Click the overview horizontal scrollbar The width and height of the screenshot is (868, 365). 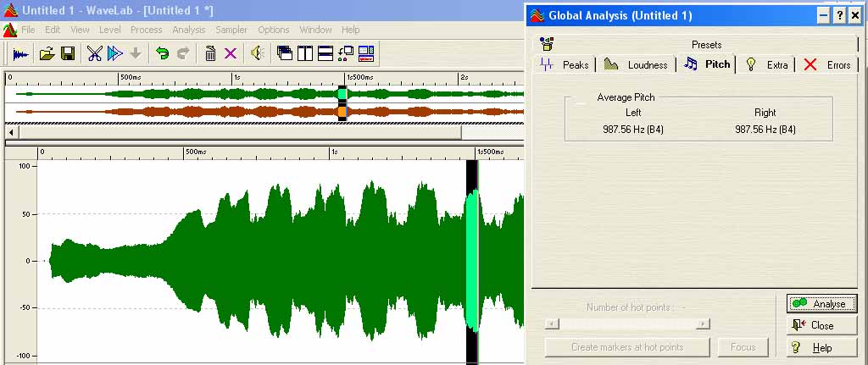(239, 132)
